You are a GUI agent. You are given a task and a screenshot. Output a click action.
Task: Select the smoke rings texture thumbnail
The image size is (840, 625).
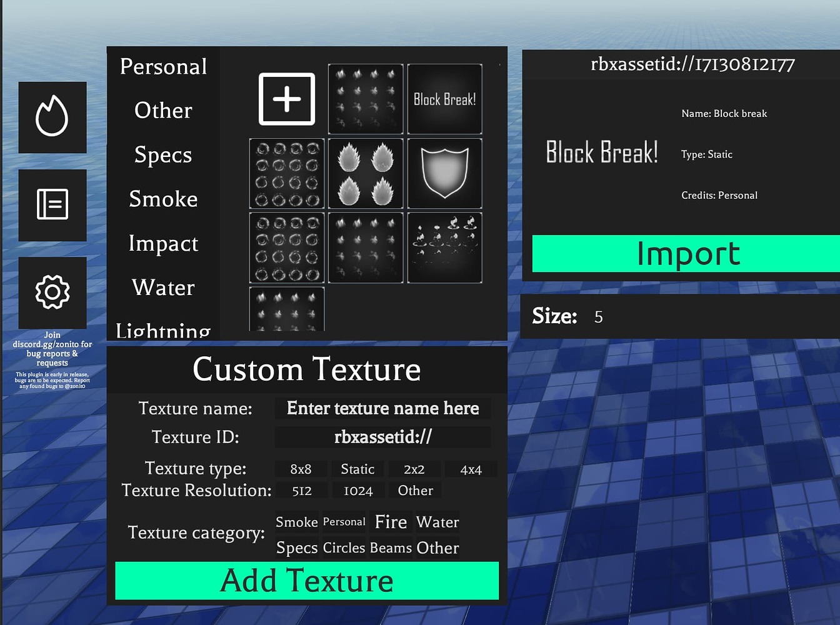[286, 173]
